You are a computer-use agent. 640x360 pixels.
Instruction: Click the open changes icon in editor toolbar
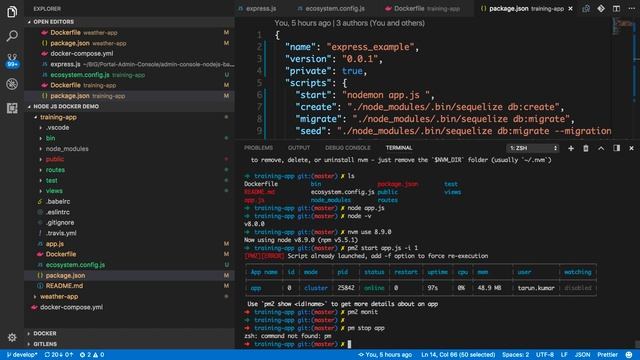pyautogui.click(x=586, y=8)
